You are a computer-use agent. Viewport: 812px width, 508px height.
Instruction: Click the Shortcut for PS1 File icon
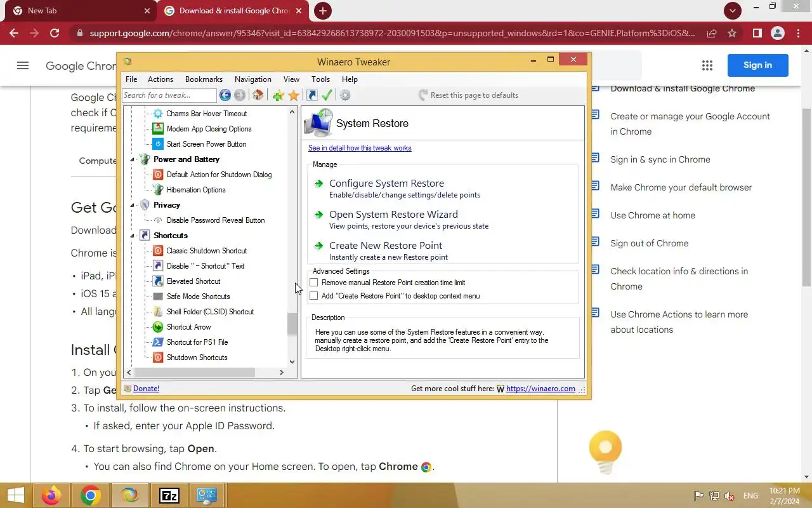pyautogui.click(x=158, y=342)
